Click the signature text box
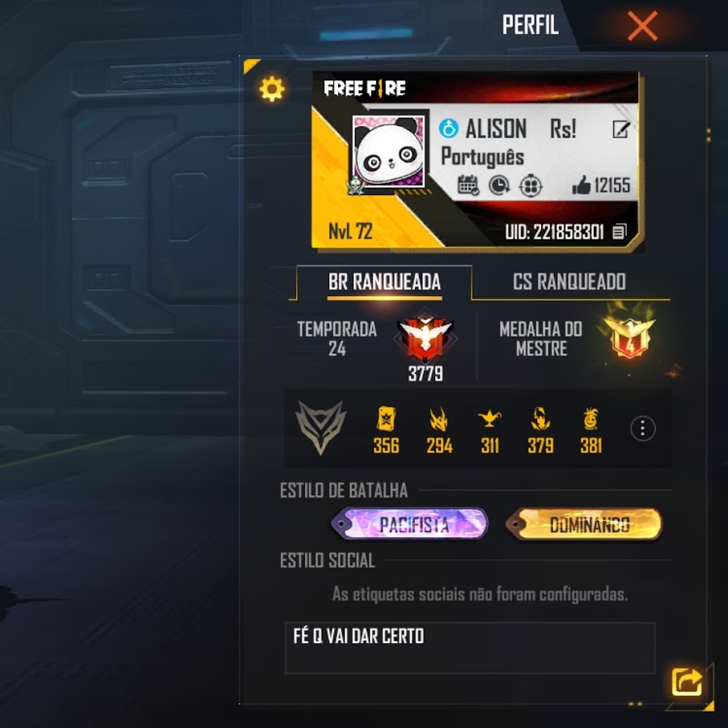The height and width of the screenshot is (728, 728). [470, 648]
